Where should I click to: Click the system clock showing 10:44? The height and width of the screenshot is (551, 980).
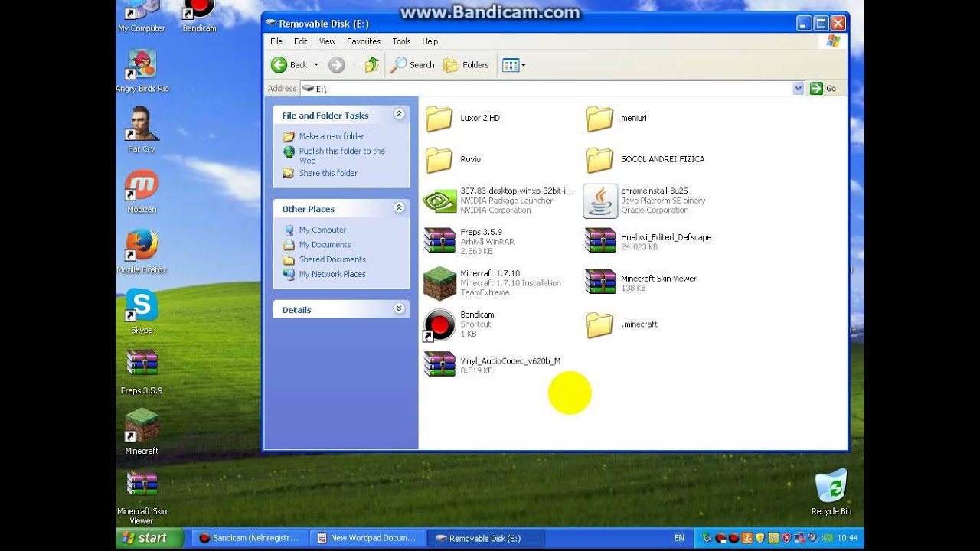pos(848,538)
